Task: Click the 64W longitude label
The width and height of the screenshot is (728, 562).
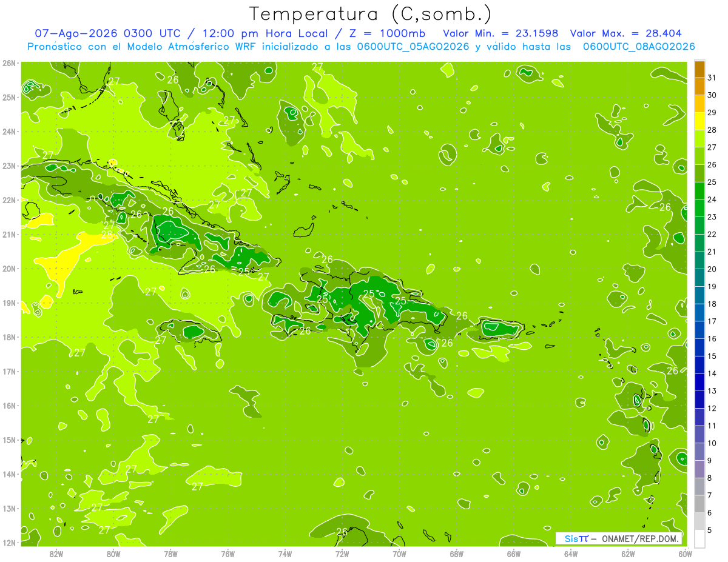Action: click(x=571, y=554)
